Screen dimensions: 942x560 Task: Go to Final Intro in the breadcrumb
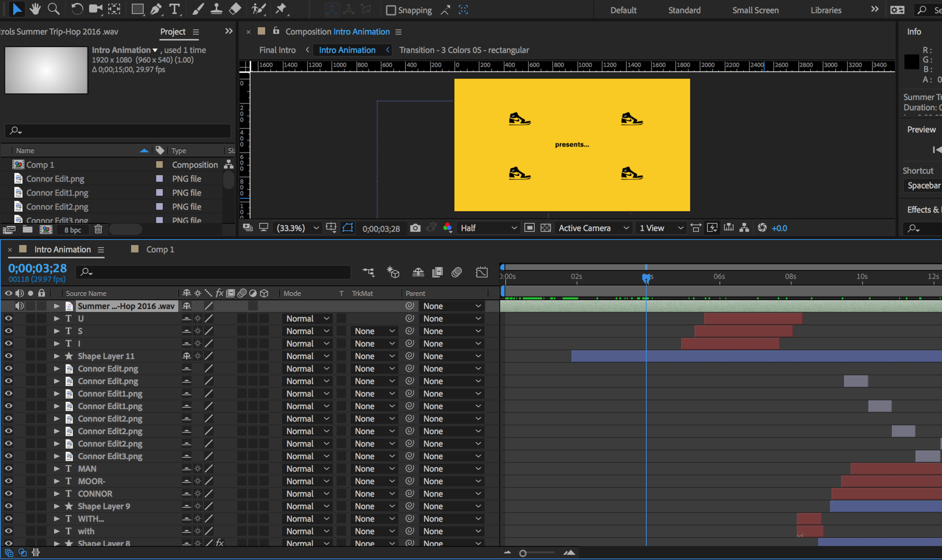click(x=277, y=50)
